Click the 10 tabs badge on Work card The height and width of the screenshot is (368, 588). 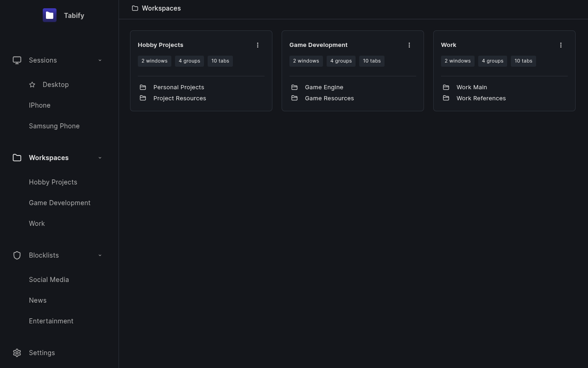click(523, 61)
